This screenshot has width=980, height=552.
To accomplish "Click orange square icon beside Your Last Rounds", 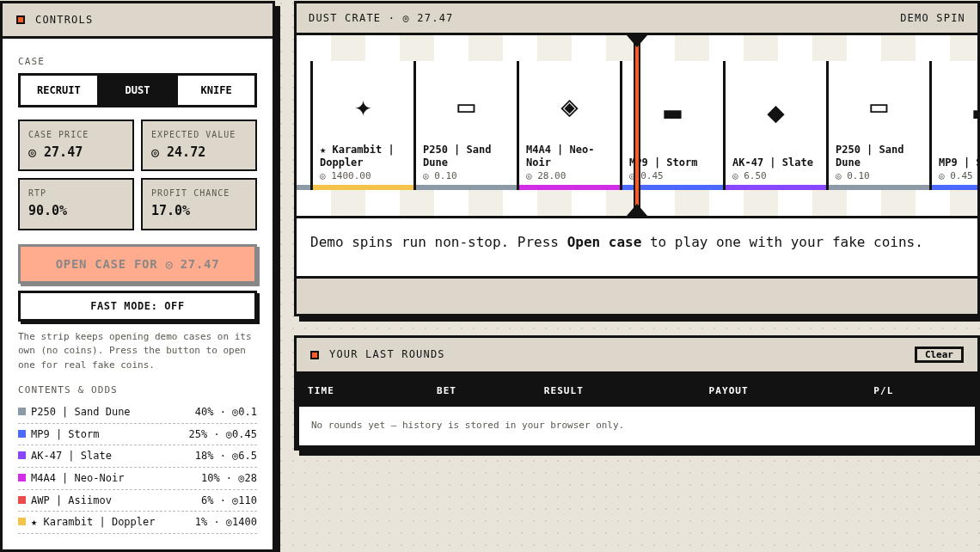I will point(315,355).
